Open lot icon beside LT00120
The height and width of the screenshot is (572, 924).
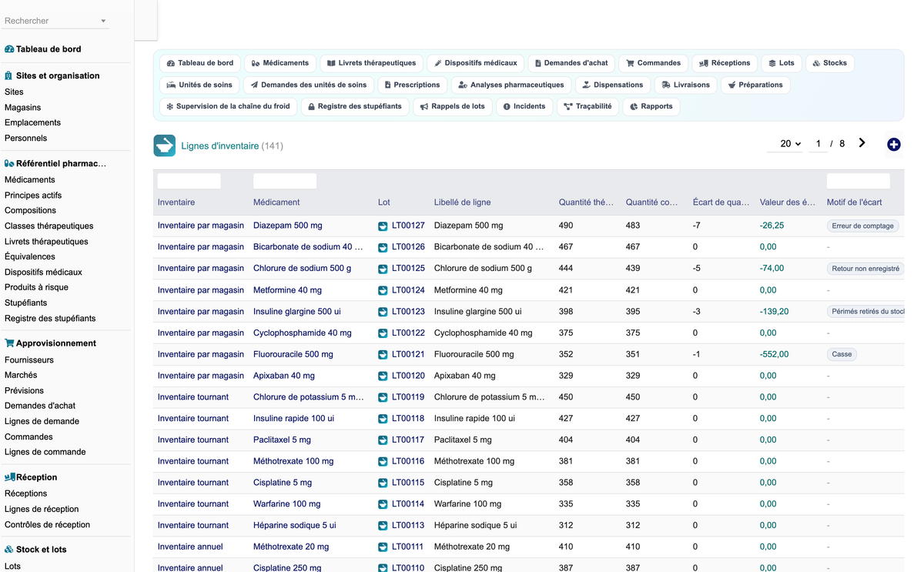pos(383,376)
